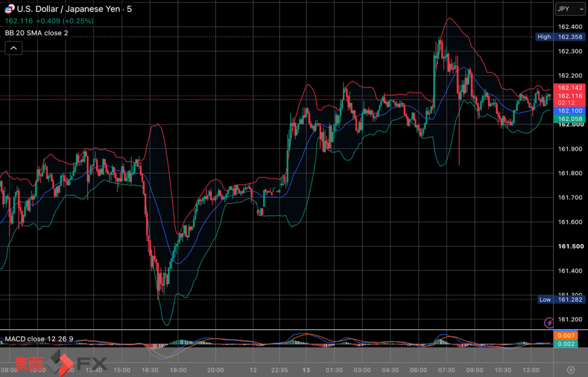588x377 pixels.
Task: Open the purple lightning events icon
Action: (x=548, y=322)
